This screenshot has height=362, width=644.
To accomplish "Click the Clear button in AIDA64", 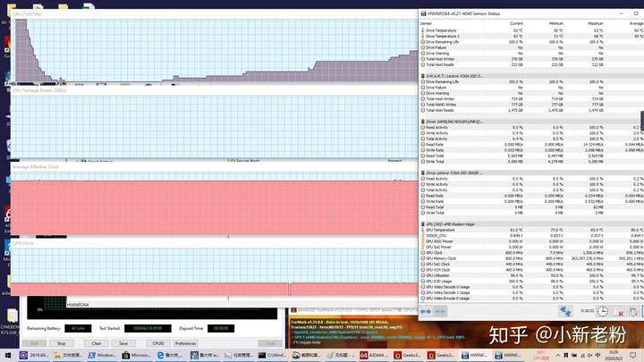I will [97, 343].
